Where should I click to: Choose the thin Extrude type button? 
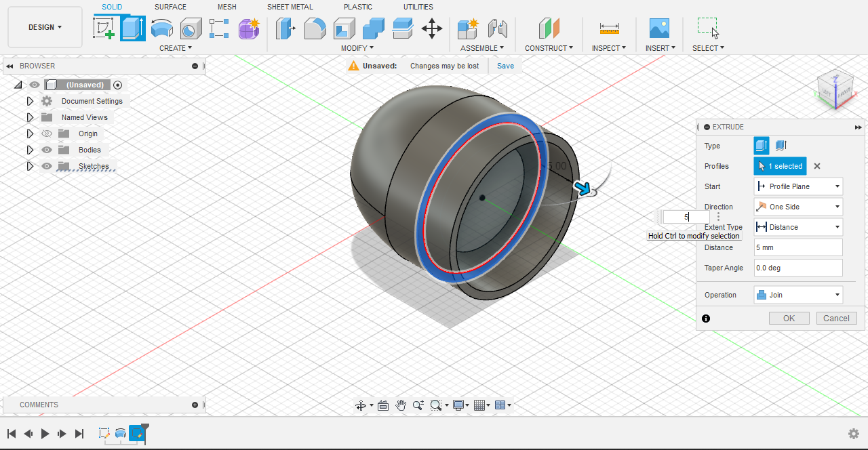(781, 146)
